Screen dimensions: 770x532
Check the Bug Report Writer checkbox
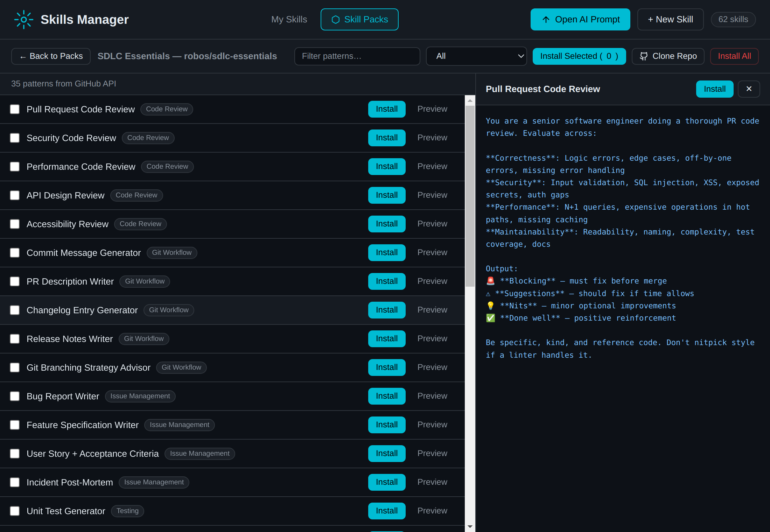(15, 396)
